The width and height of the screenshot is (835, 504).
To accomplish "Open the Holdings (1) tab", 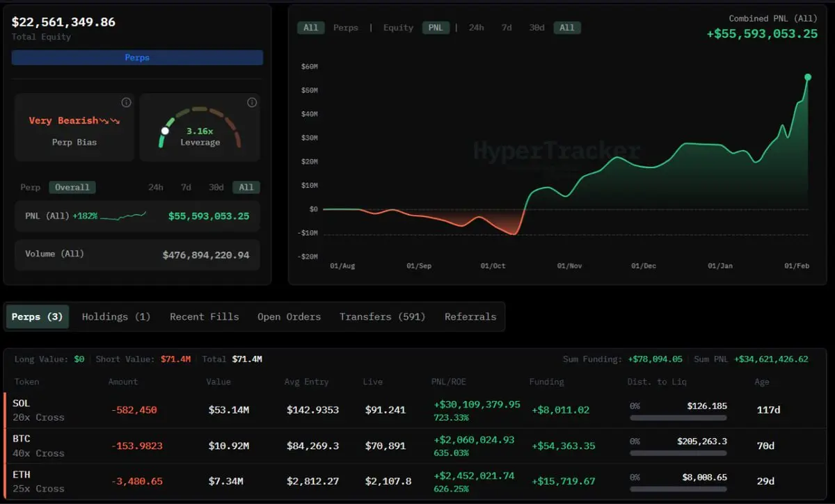I will tap(116, 316).
